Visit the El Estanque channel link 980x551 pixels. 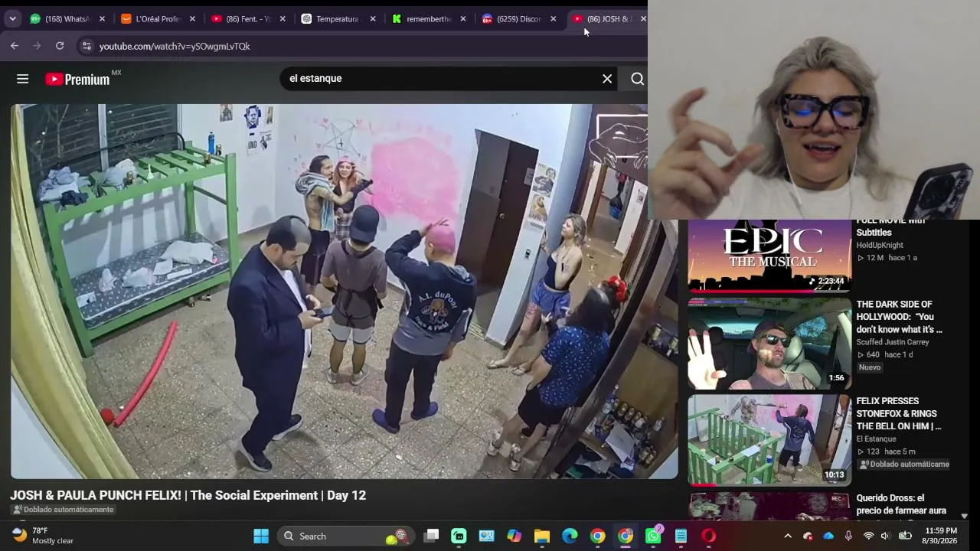tap(876, 439)
